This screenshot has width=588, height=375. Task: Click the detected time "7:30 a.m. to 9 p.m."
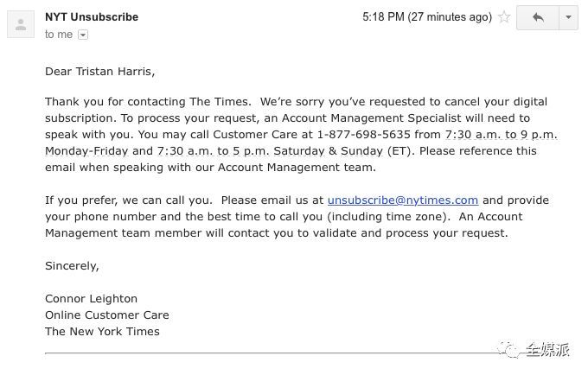tap(501, 135)
